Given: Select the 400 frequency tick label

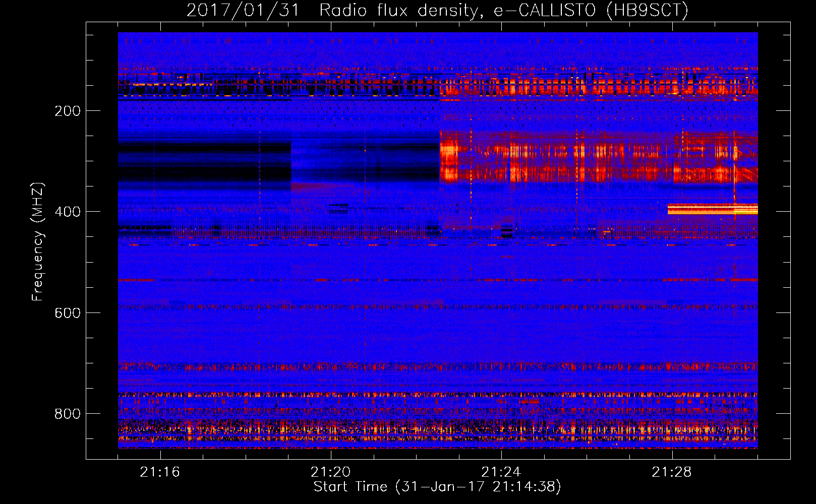Looking at the screenshot, I should (x=68, y=212).
